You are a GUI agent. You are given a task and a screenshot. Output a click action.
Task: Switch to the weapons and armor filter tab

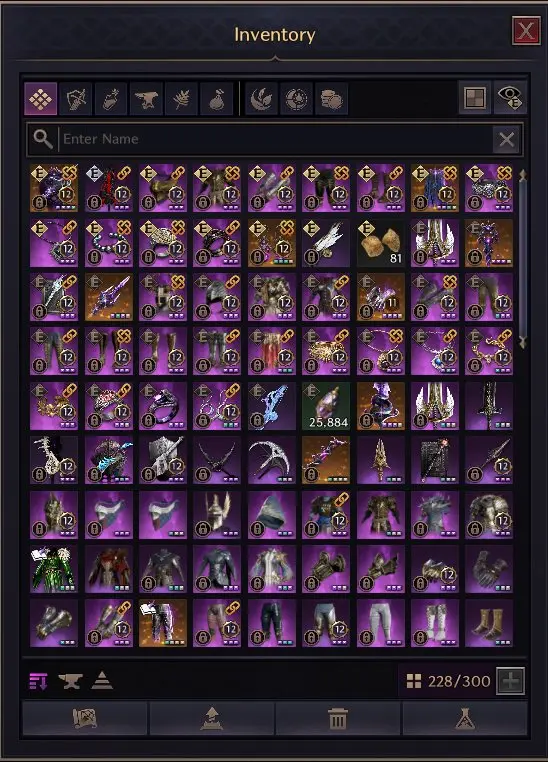pos(76,99)
